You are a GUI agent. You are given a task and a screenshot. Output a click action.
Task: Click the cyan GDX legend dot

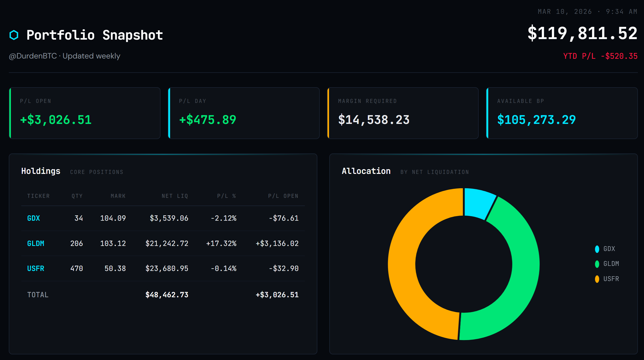597,249
